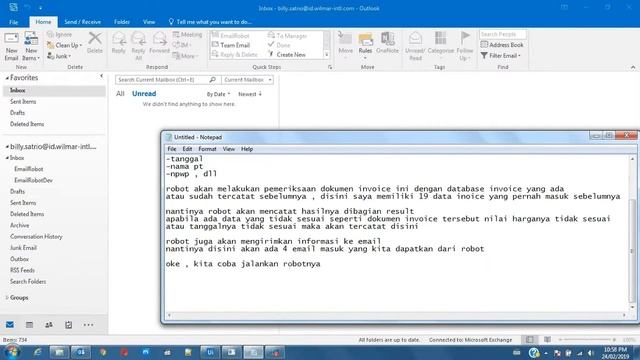Click the Forward button
The width and height of the screenshot is (640, 360).
(x=159, y=43)
